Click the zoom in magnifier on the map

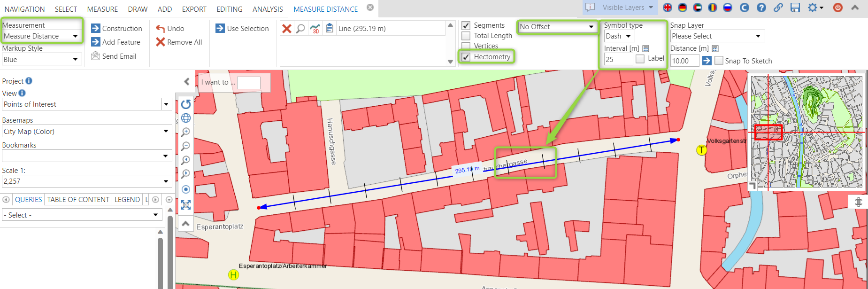pos(186,132)
